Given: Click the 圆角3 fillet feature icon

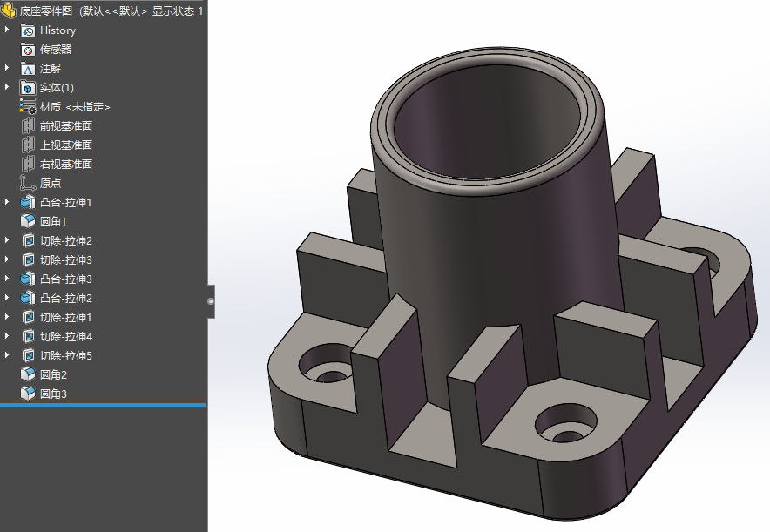Looking at the screenshot, I should coord(28,394).
